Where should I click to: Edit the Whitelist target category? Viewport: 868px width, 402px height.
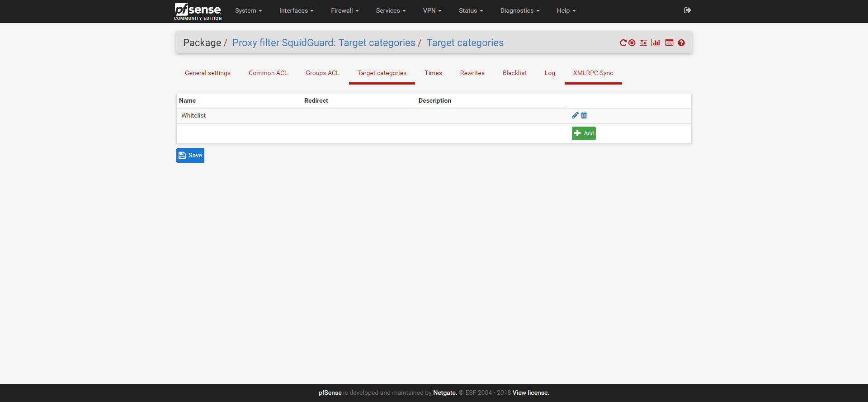[575, 115]
